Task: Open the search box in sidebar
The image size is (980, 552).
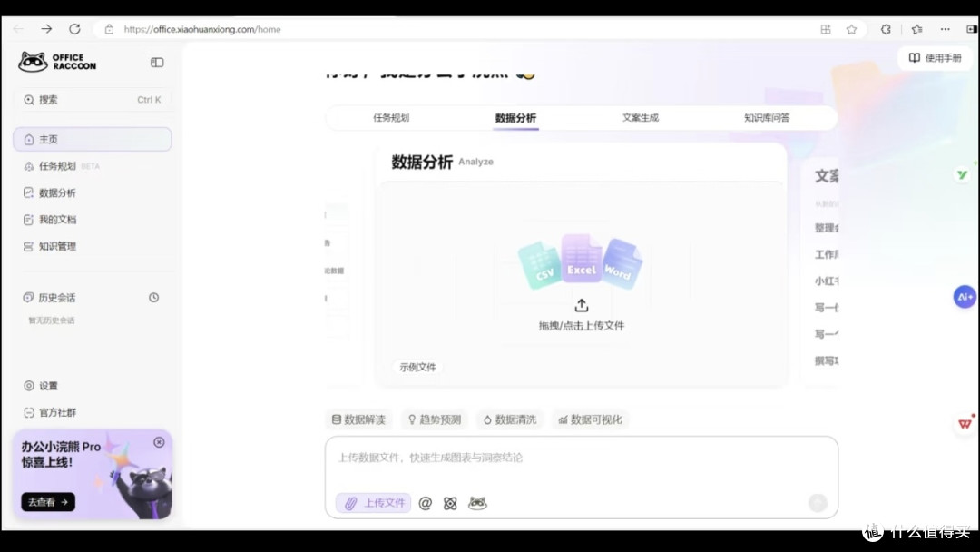Action: click(x=93, y=99)
